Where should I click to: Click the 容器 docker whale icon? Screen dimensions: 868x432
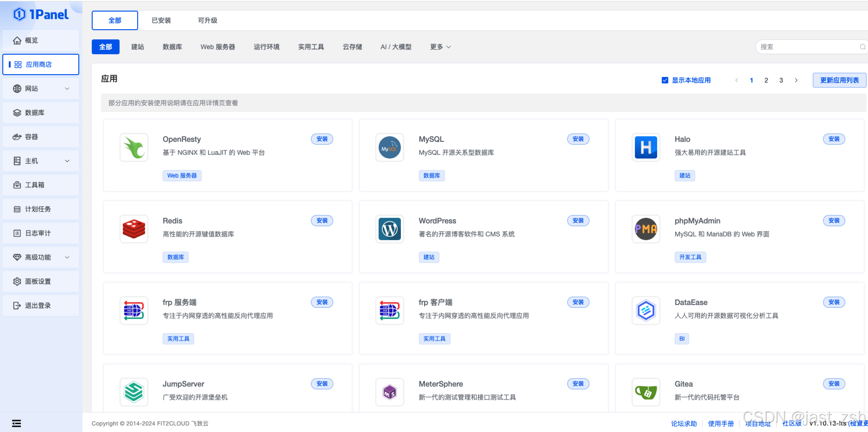[17, 137]
